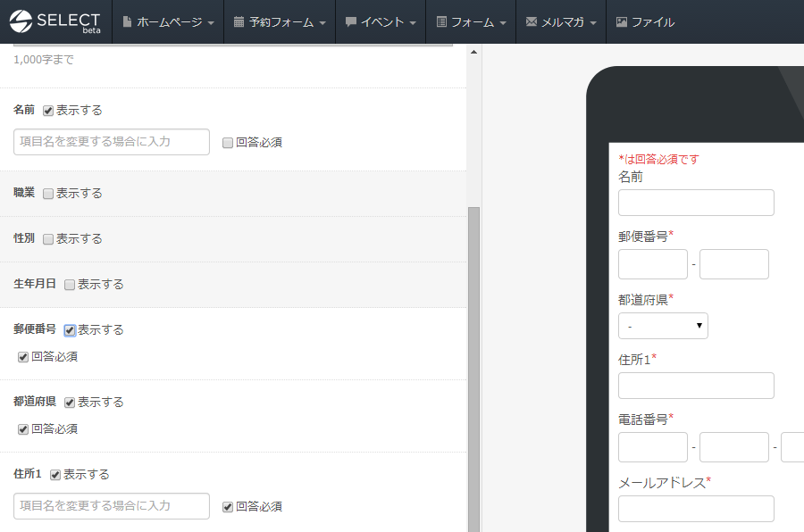Viewport: 804px width, 532px height.
Task: Expand the ホームページ menu caret
Action: [211, 23]
